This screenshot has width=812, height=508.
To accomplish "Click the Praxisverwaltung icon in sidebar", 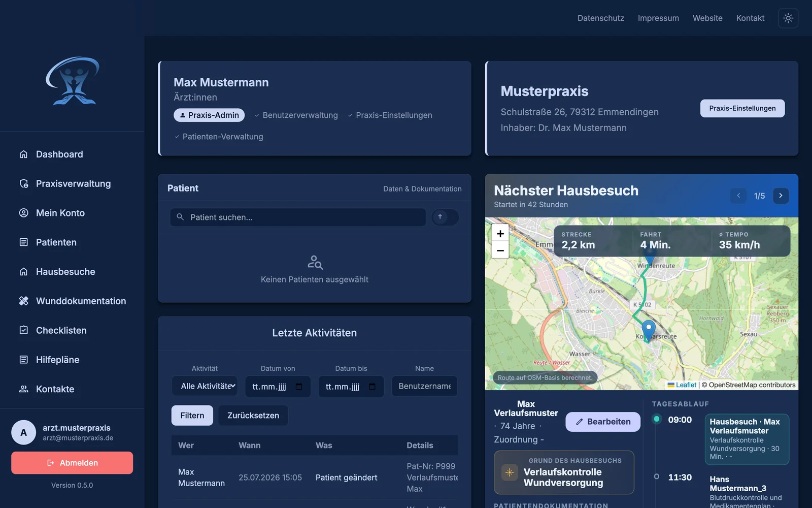I will [x=23, y=183].
